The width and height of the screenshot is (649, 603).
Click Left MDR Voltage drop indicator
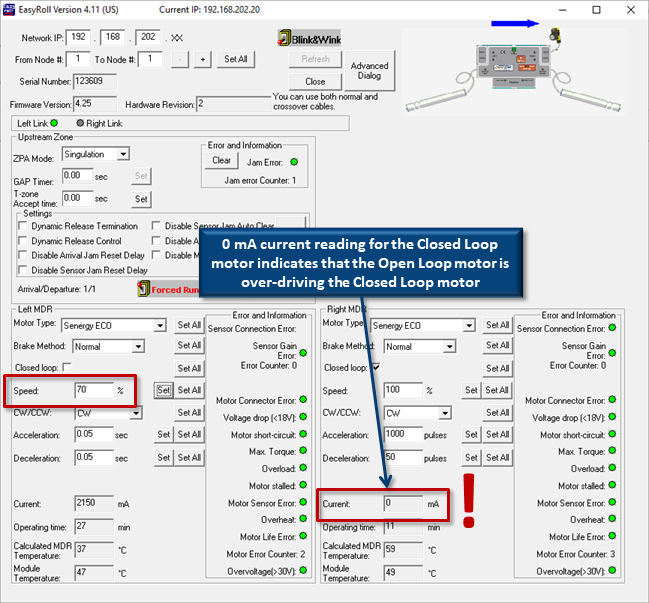pyautogui.click(x=303, y=416)
